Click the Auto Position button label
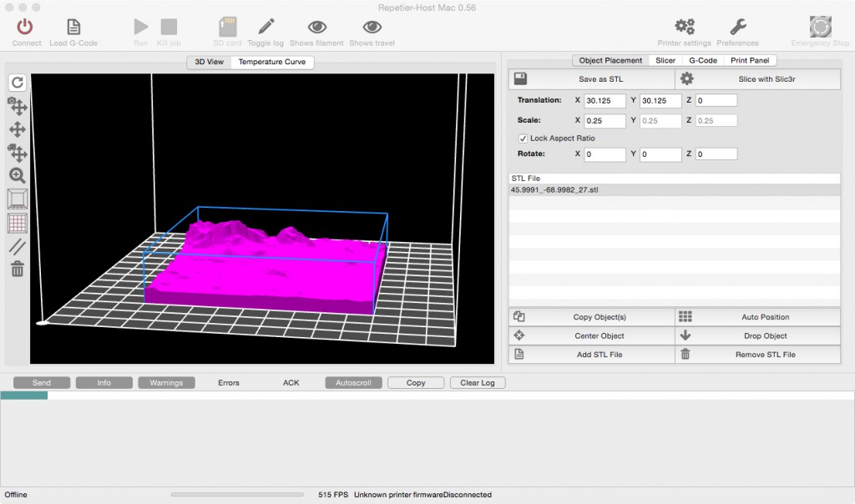 tap(765, 317)
